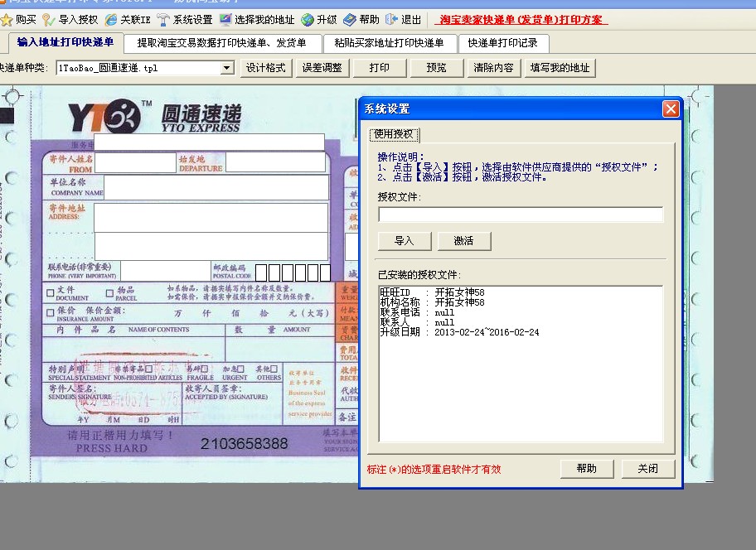Click the 单位名称 COMPANY NAME field
Image resolution: width=756 pixels, height=550 pixels.
(216, 187)
